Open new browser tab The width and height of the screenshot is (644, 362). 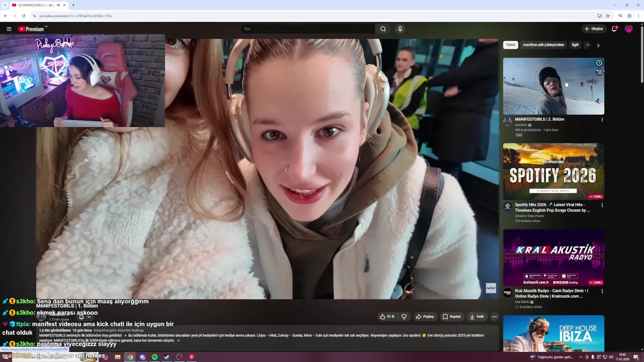(73, 5)
